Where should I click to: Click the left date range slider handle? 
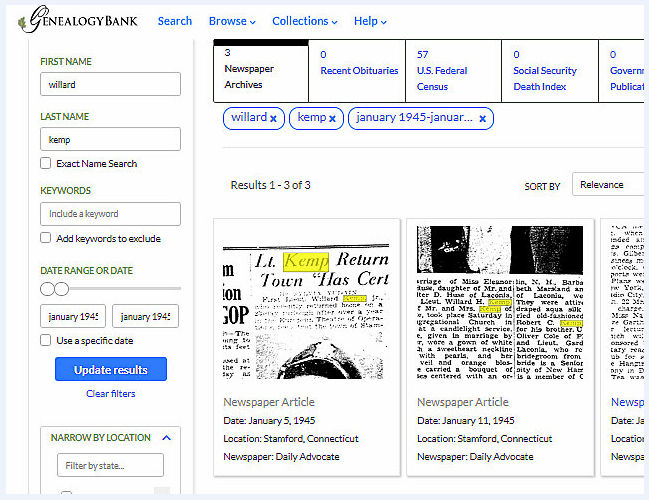tap(47, 289)
